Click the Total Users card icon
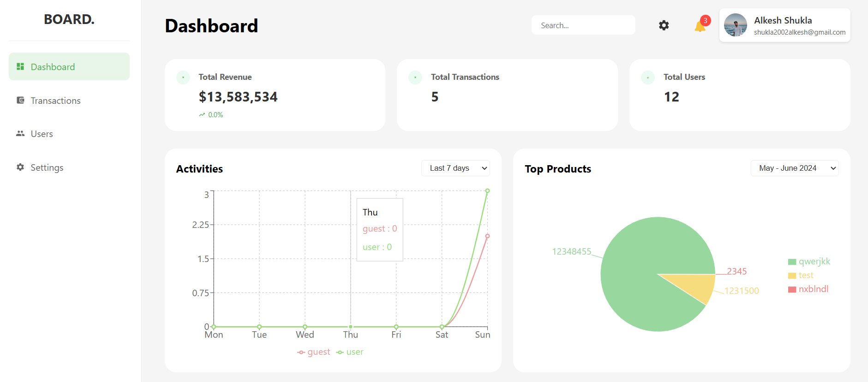The width and height of the screenshot is (868, 382). coord(648,78)
